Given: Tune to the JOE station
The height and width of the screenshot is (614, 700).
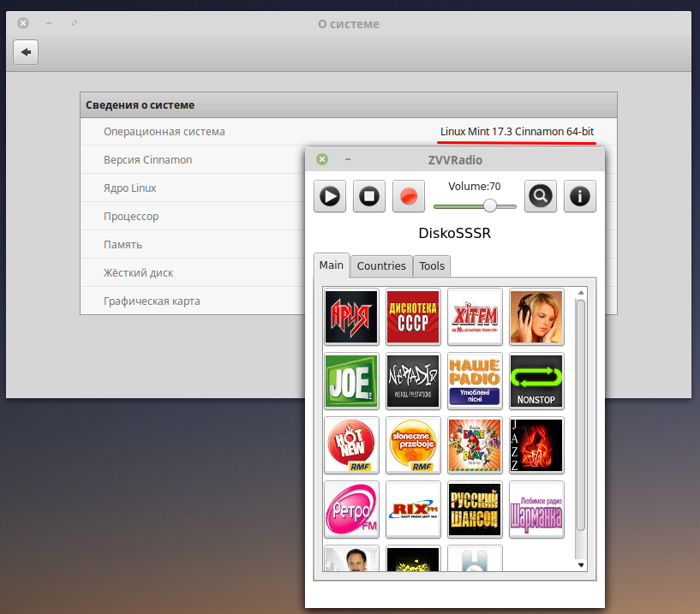Looking at the screenshot, I should click(x=351, y=381).
